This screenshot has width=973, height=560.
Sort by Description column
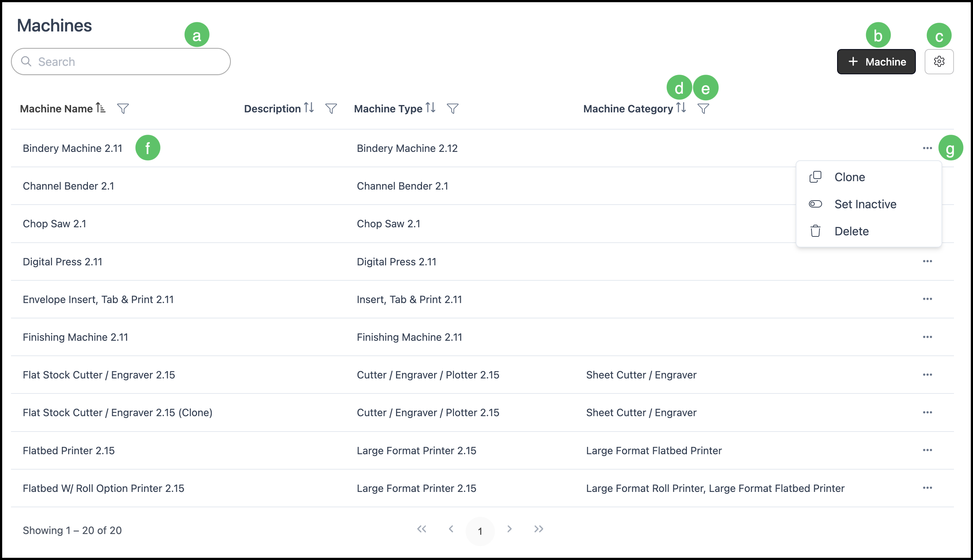pos(309,108)
